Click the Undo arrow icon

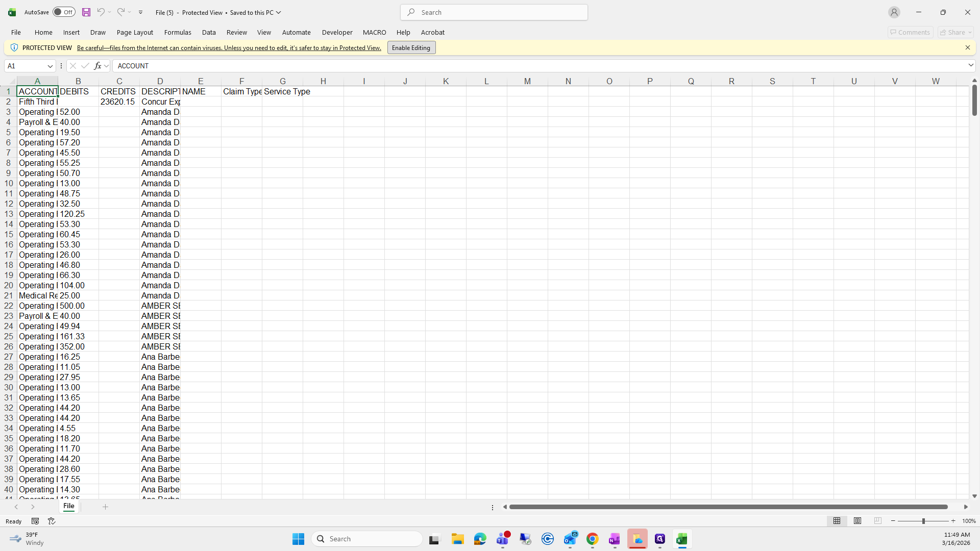pos(101,12)
